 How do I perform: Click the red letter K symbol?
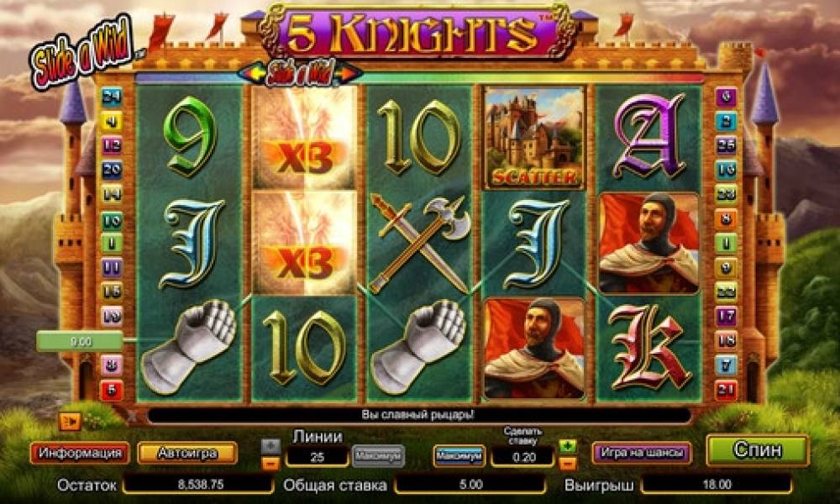click(648, 348)
